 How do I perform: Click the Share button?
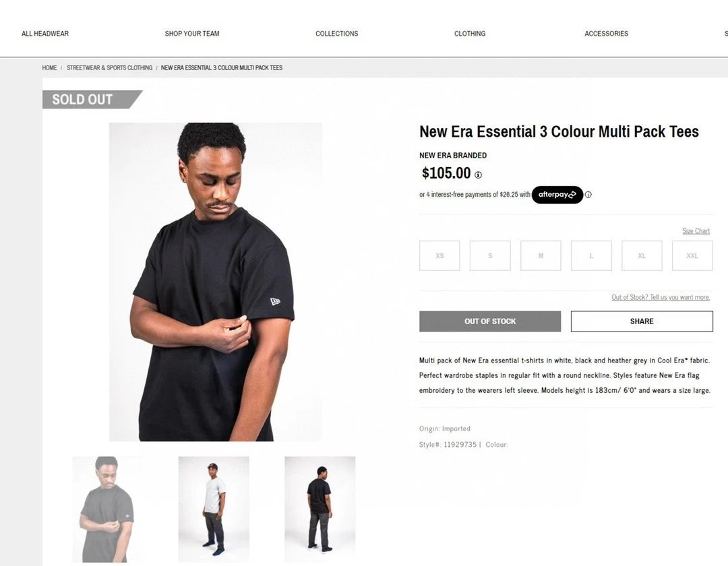click(642, 321)
